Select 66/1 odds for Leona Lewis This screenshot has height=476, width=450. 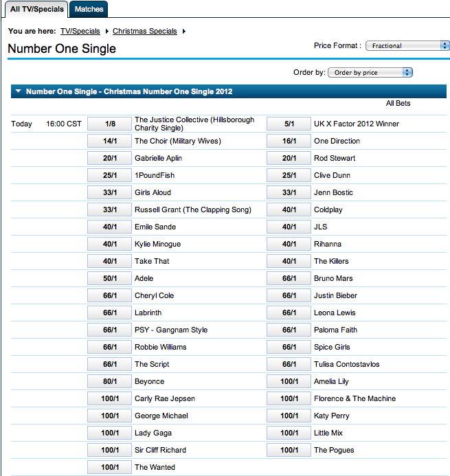point(289,313)
